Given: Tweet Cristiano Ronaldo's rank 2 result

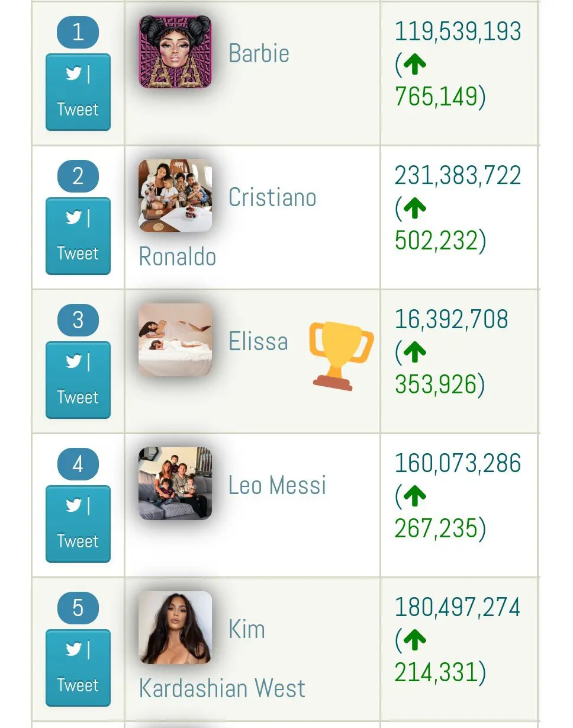Looking at the screenshot, I should (x=78, y=236).
